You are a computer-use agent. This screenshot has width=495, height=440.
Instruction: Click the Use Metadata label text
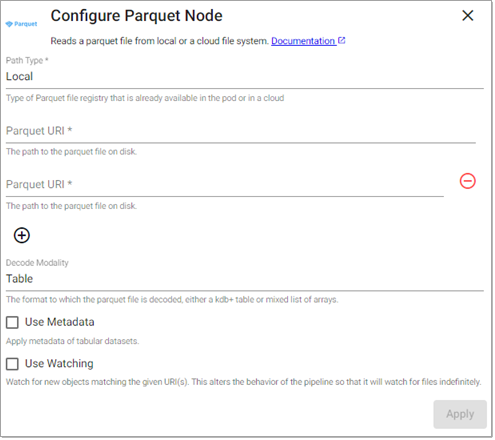[60, 322]
